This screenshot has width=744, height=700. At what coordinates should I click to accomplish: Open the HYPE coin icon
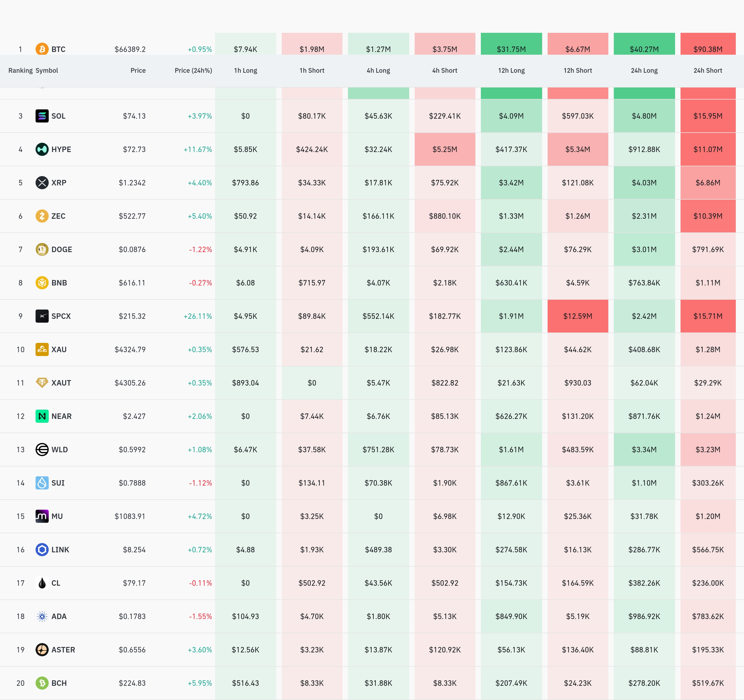coord(42,149)
